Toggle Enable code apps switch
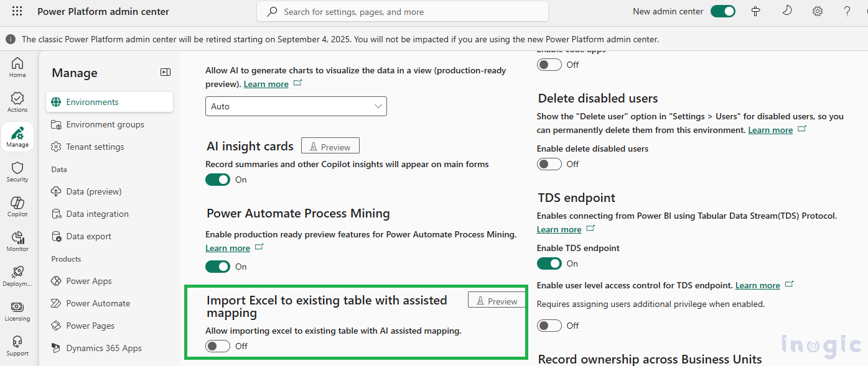This screenshot has height=366, width=868. [x=549, y=65]
